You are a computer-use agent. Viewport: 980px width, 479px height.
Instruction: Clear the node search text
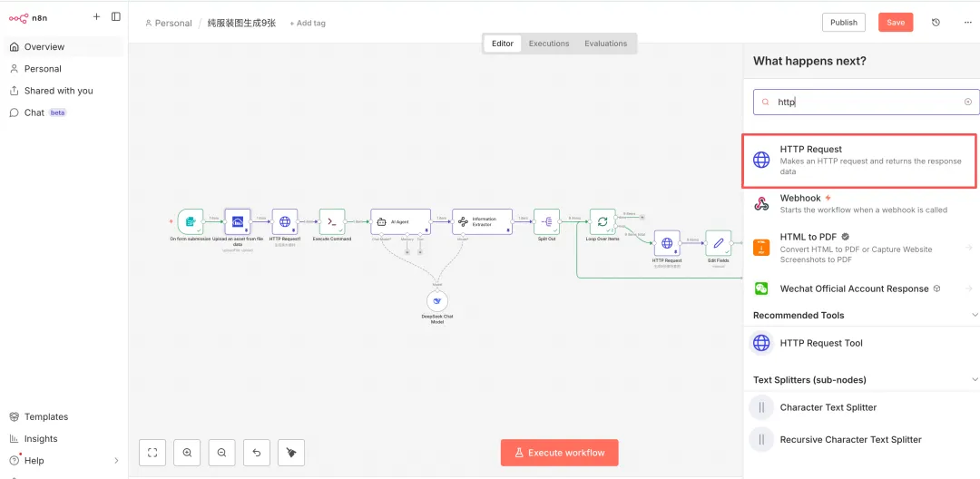click(x=967, y=102)
